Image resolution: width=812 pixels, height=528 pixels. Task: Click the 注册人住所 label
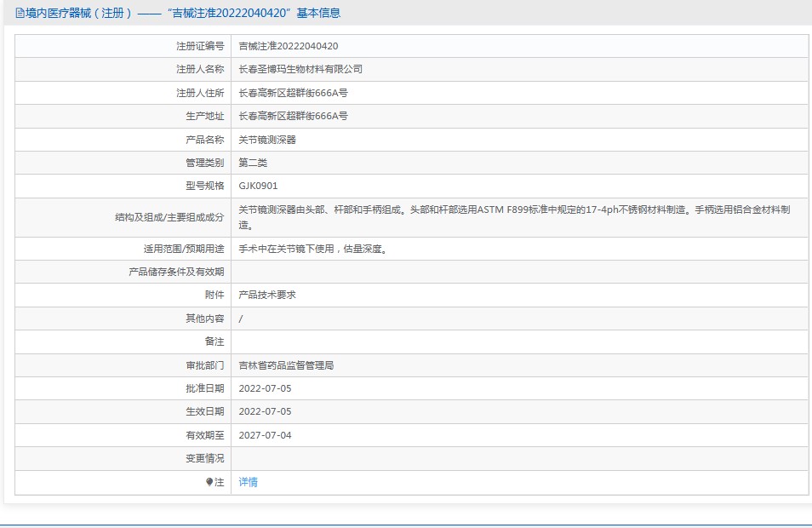coord(200,93)
